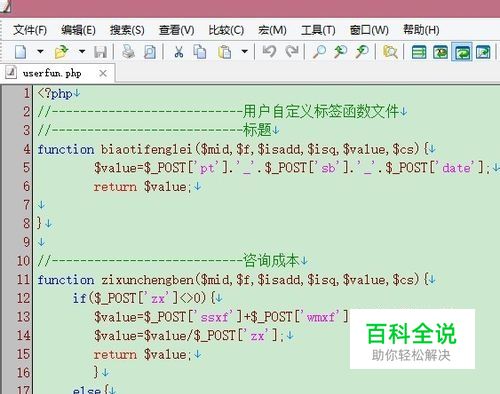The image size is (500, 394).
Task: Paste with the clipboard icon
Action: (225, 52)
